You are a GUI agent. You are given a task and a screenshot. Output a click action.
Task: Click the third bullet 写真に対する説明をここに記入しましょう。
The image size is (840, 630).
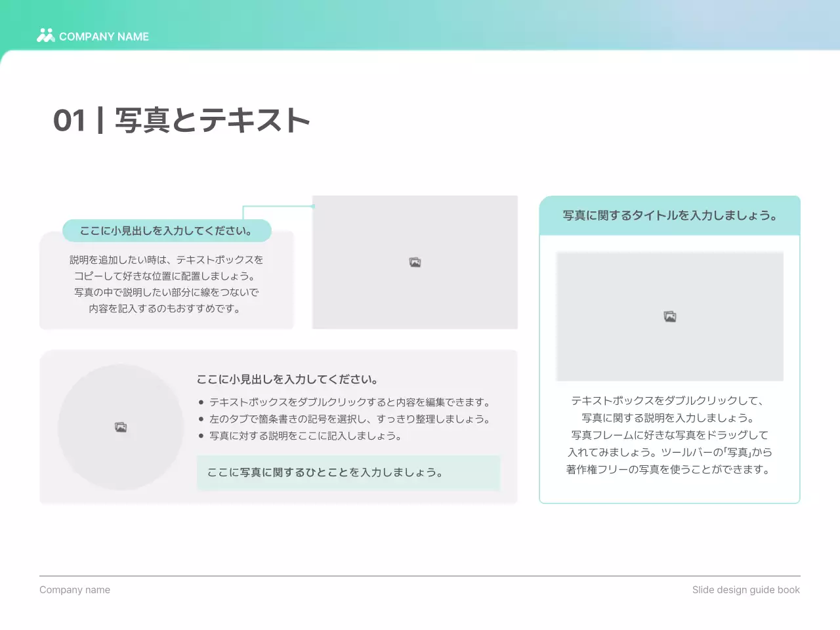click(x=305, y=436)
